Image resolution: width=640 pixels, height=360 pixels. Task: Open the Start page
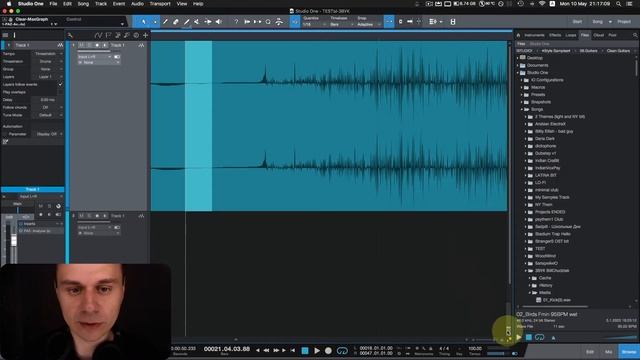[577, 22]
